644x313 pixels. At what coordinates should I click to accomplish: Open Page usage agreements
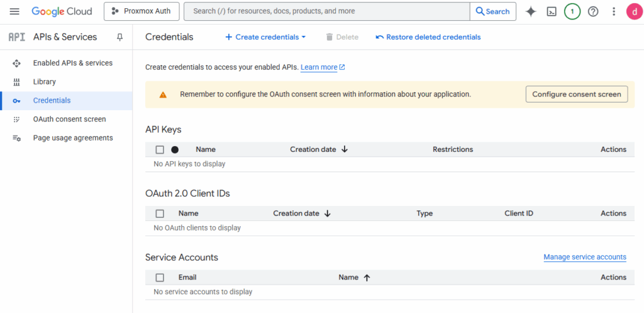(73, 138)
